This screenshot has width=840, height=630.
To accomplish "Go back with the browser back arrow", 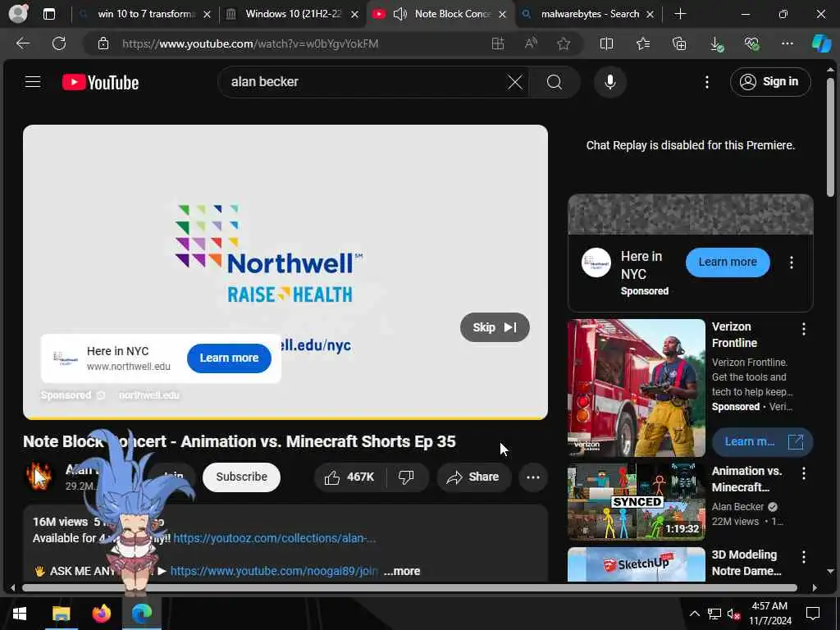I will (23, 43).
